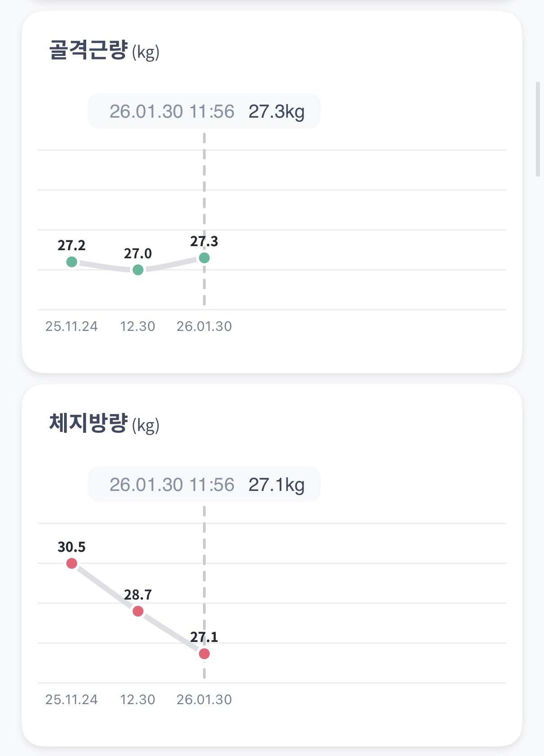Select the 27.0 green data point
Screen dimensions: 544x756
(138, 270)
